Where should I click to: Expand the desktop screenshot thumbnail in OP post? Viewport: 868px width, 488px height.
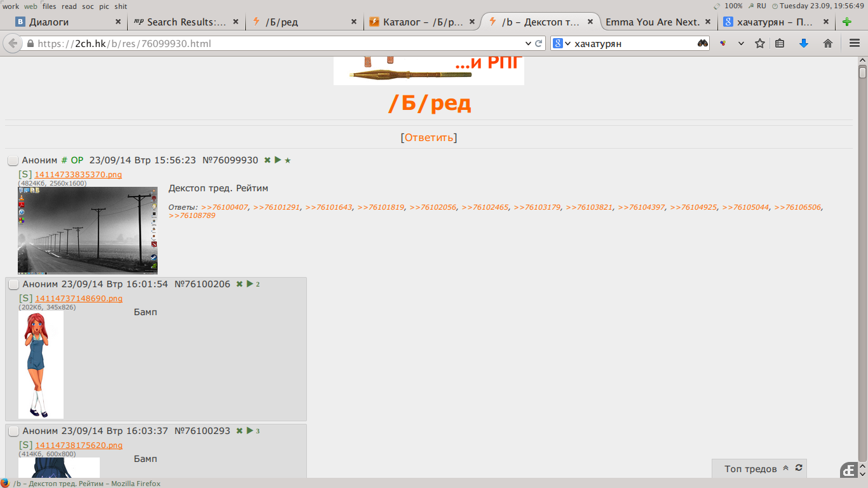(88, 231)
